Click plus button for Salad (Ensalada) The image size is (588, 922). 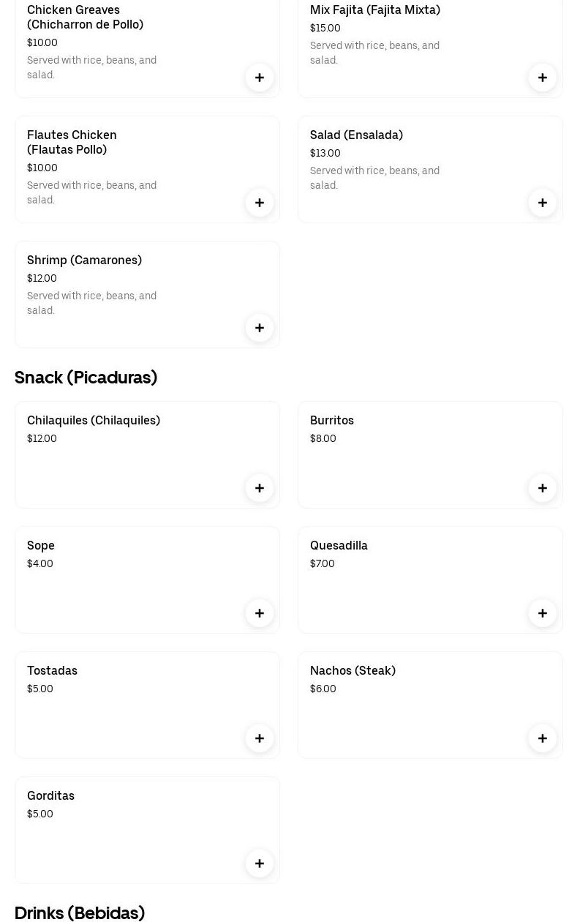543,203
